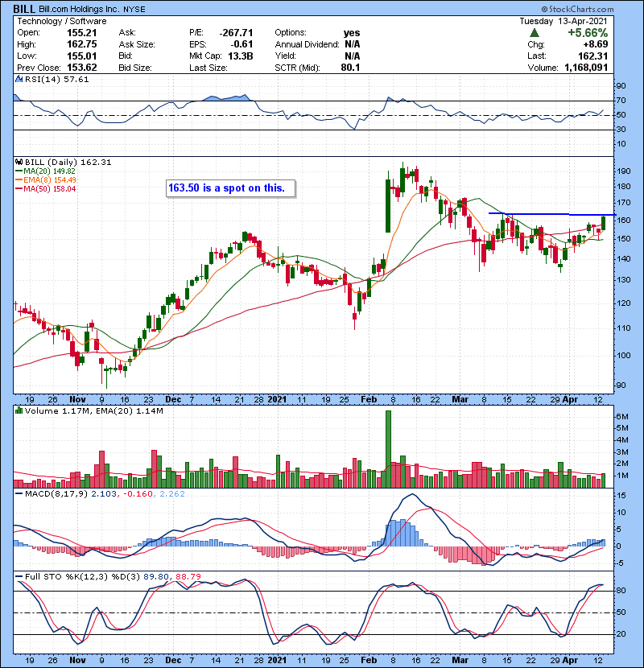Click the Mkt Cap value 13.3B
The height and width of the screenshot is (668, 644).
pyautogui.click(x=241, y=56)
